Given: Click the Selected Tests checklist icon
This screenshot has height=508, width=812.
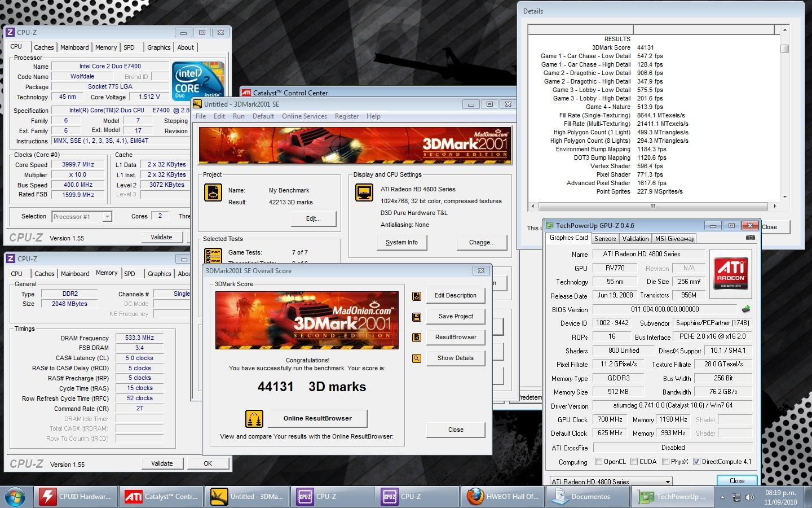Looking at the screenshot, I should [x=213, y=256].
